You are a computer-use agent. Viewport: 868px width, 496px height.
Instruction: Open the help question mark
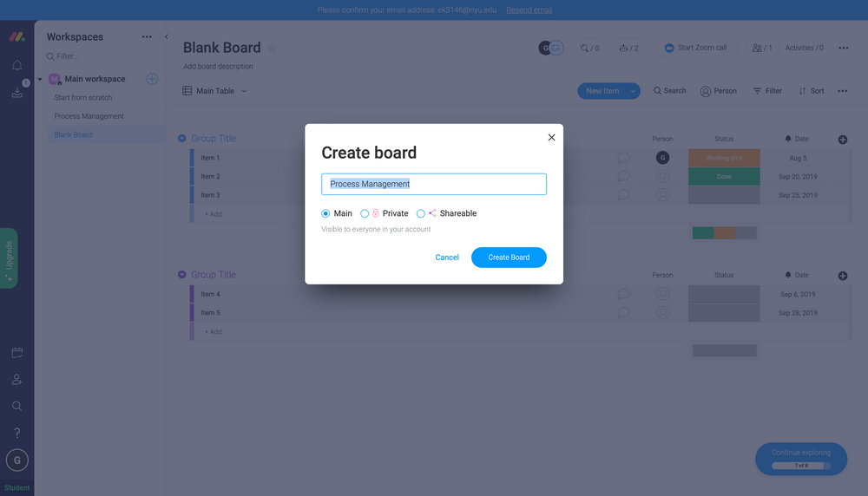(17, 433)
